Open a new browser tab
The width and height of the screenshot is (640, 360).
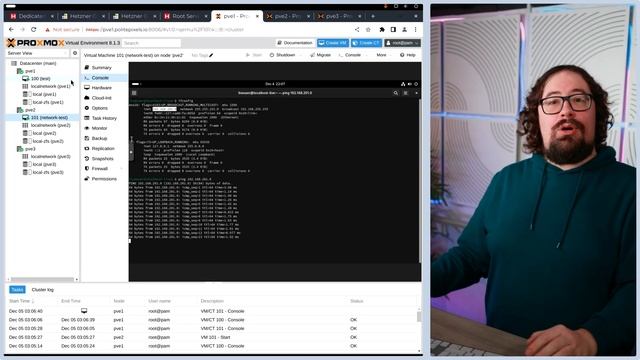[x=373, y=16]
